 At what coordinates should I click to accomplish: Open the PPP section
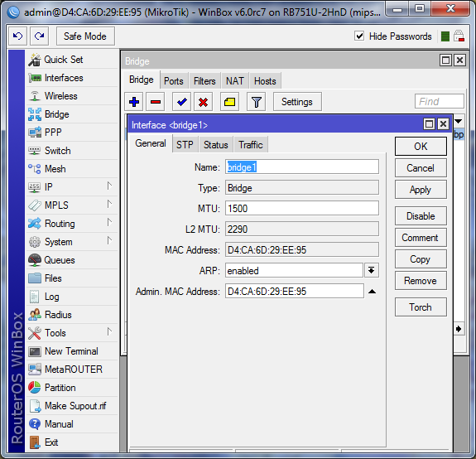[72, 133]
